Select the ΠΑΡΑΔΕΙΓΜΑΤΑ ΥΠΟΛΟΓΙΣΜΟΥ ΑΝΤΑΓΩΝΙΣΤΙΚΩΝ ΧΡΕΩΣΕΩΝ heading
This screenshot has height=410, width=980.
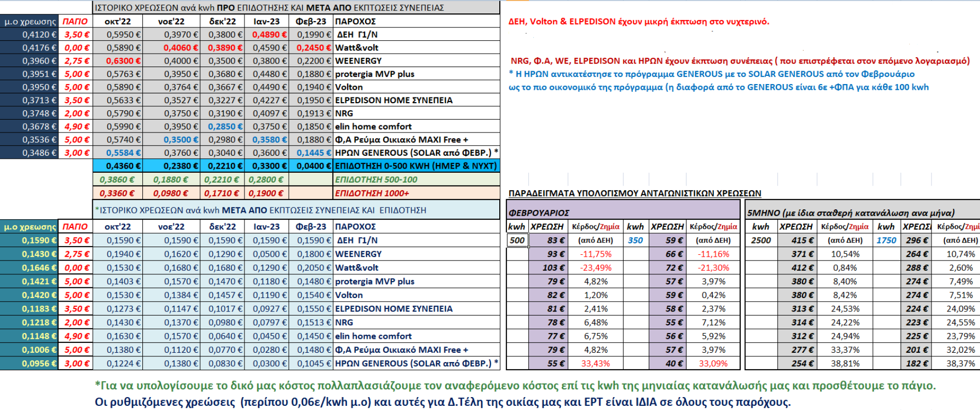[x=634, y=193]
